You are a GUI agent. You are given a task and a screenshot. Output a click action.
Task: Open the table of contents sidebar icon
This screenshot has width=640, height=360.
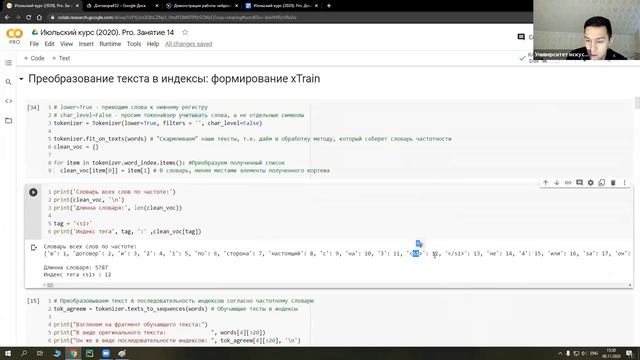(x=8, y=63)
